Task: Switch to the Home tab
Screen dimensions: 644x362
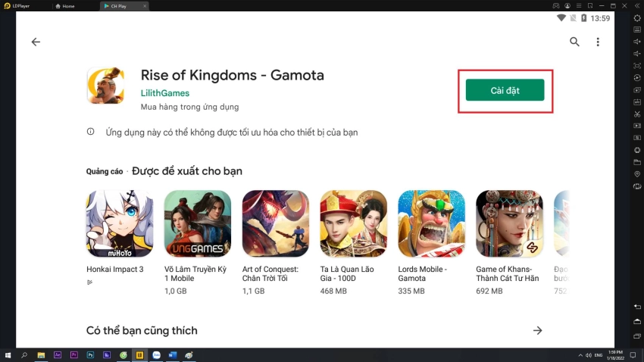Action: coord(68,6)
